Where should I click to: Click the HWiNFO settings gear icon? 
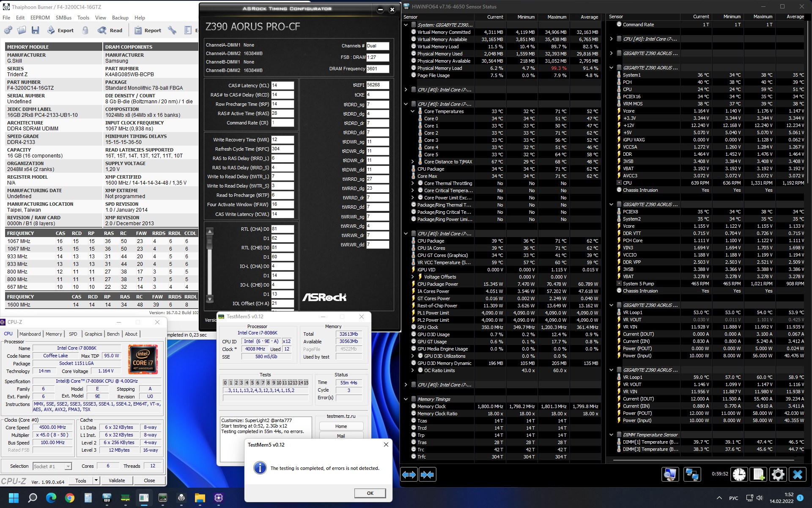[x=777, y=474]
